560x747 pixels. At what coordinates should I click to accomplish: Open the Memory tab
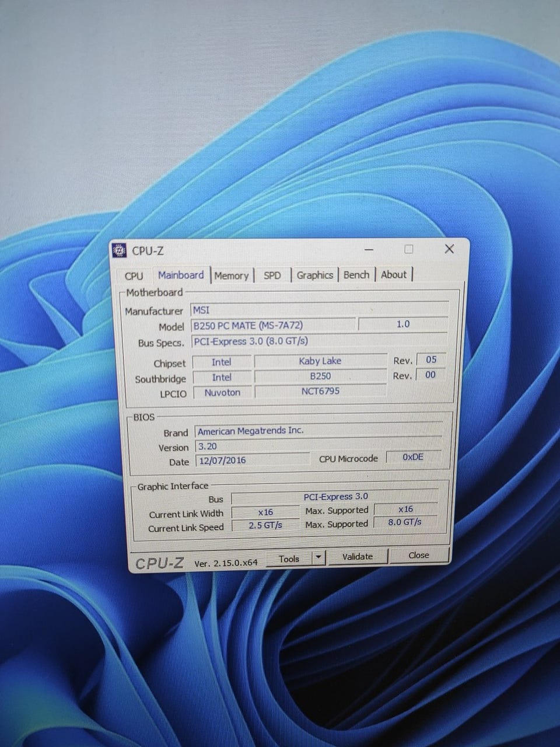pyautogui.click(x=232, y=275)
